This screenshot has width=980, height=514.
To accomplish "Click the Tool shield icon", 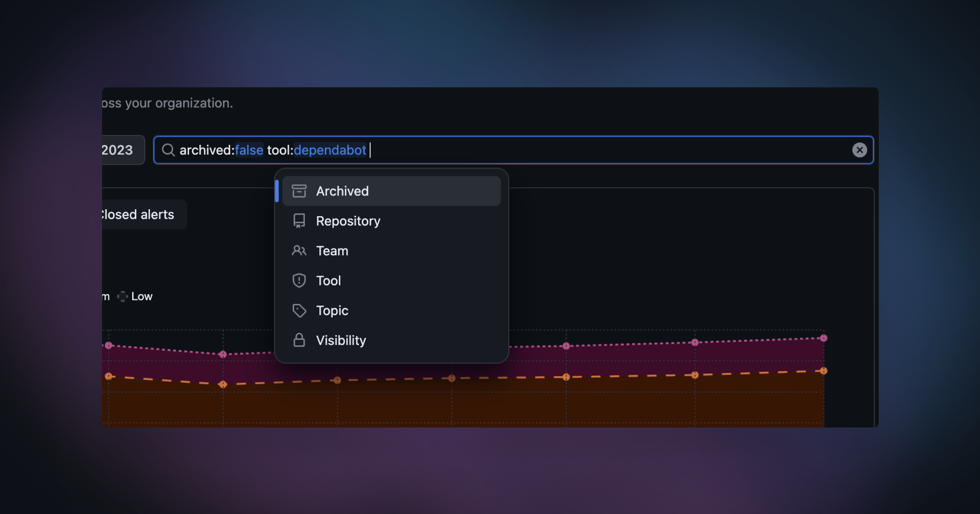I will point(299,280).
